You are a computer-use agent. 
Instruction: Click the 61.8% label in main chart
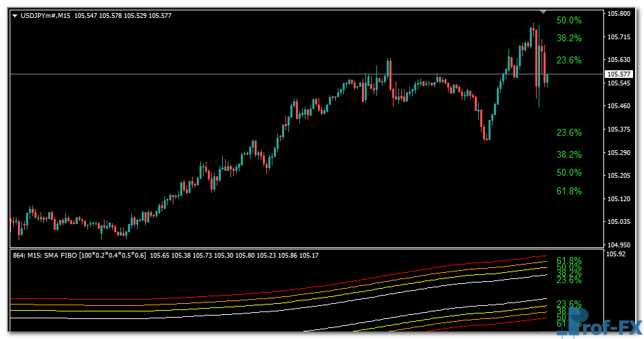coord(569,191)
